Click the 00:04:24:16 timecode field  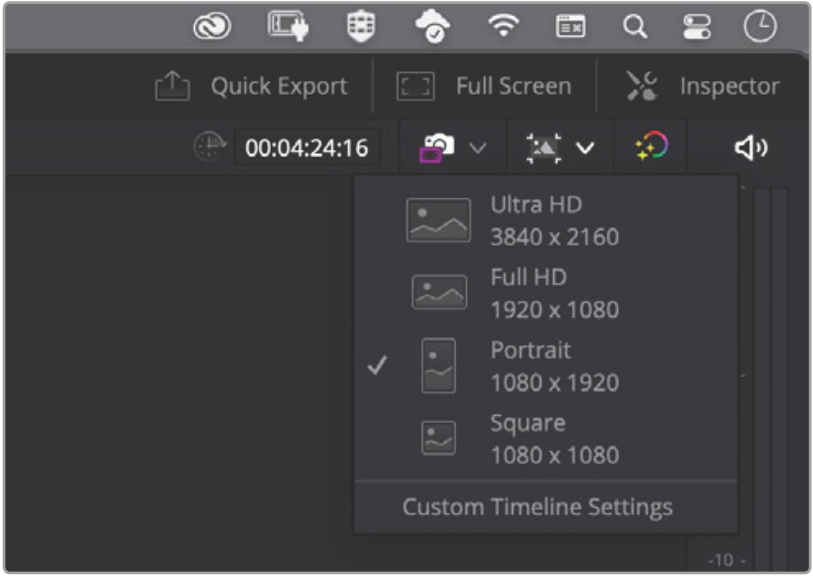[x=307, y=148]
